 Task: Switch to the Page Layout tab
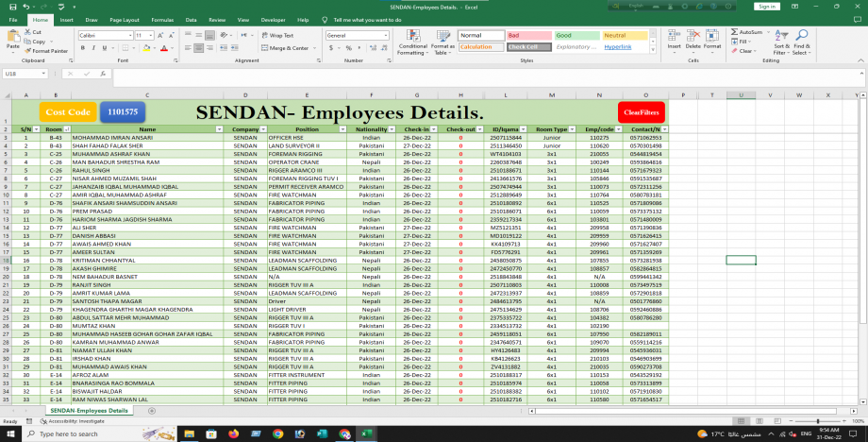pyautogui.click(x=123, y=19)
